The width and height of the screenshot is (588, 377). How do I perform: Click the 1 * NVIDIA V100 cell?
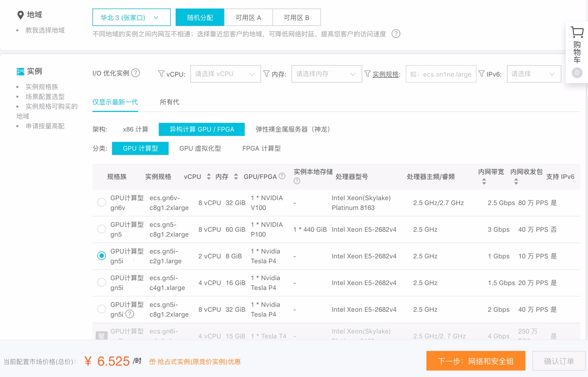point(267,203)
